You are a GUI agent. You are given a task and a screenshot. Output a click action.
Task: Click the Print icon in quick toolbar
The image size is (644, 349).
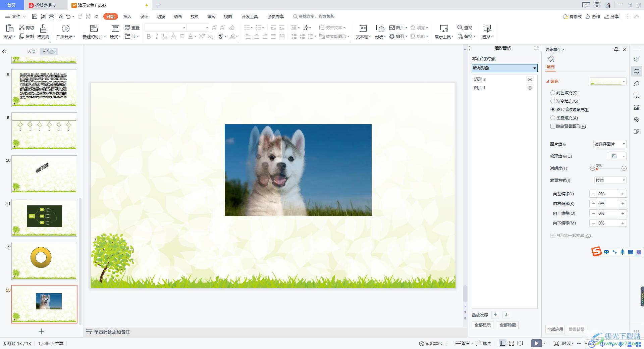[51, 16]
